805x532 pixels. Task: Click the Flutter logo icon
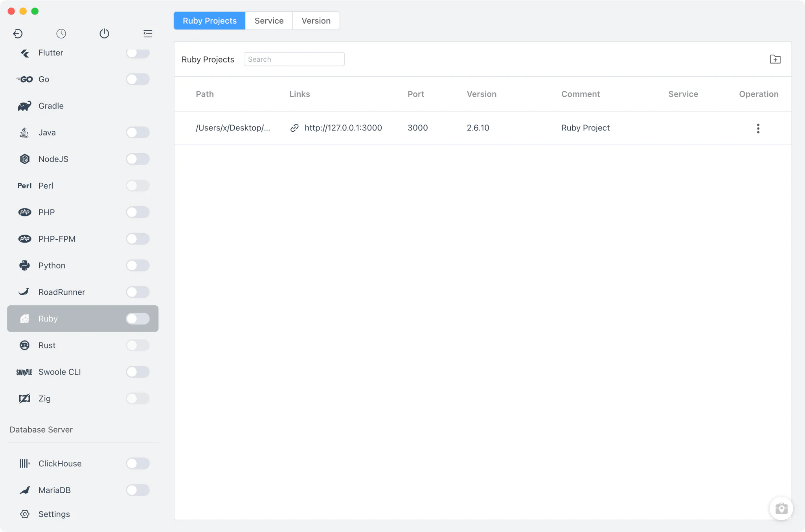click(x=25, y=53)
